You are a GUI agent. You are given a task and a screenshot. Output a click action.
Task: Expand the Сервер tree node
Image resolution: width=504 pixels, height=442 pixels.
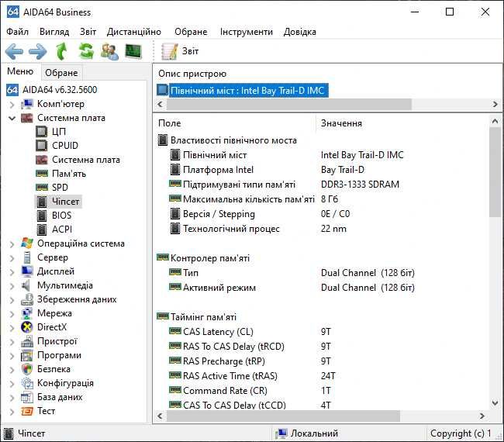[12, 257]
